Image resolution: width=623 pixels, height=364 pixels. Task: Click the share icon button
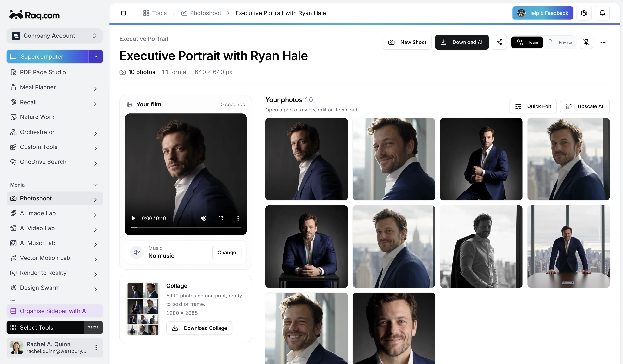pos(499,42)
